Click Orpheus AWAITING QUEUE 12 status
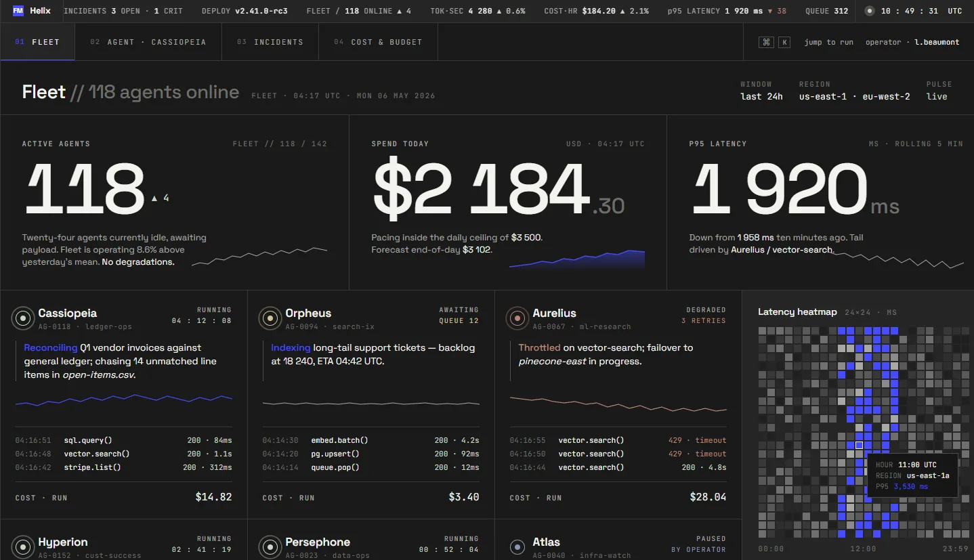This screenshot has width=974, height=560. tap(459, 315)
